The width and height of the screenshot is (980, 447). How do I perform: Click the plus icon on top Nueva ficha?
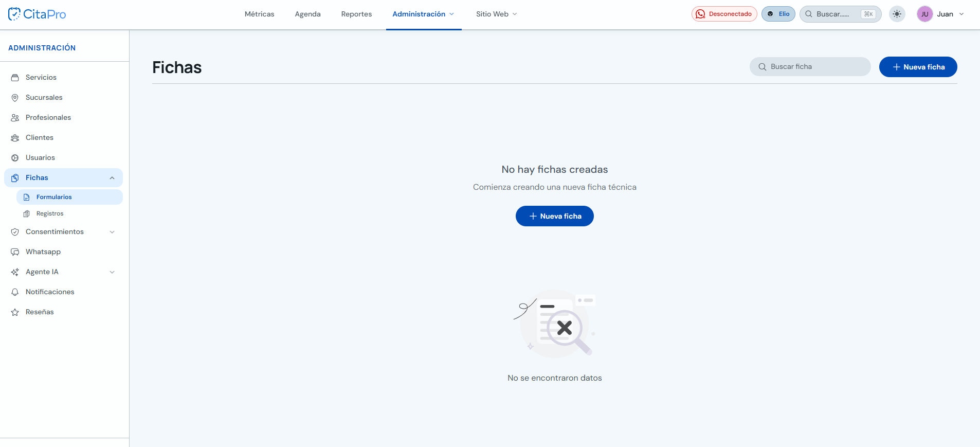896,67
